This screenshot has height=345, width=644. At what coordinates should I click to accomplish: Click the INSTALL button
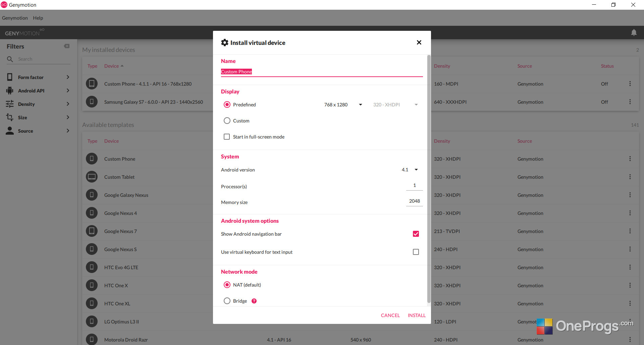(x=417, y=315)
